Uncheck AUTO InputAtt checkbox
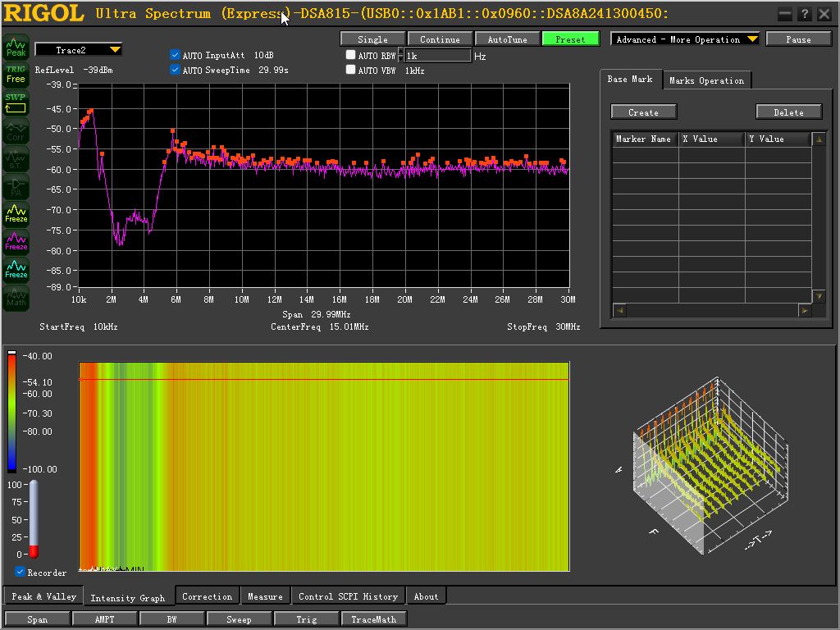Image resolution: width=840 pixels, height=630 pixels. 175,55
